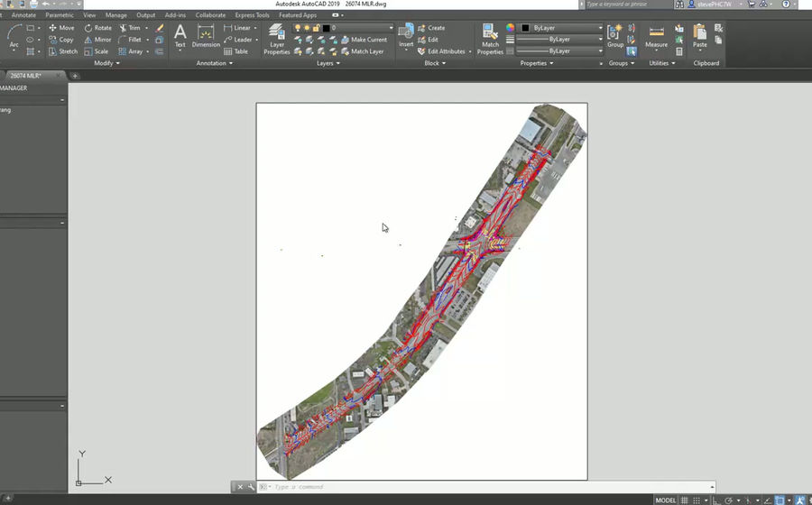The width and height of the screenshot is (812, 505).
Task: Toggle layer lock padlock icon
Action: [x=316, y=28]
